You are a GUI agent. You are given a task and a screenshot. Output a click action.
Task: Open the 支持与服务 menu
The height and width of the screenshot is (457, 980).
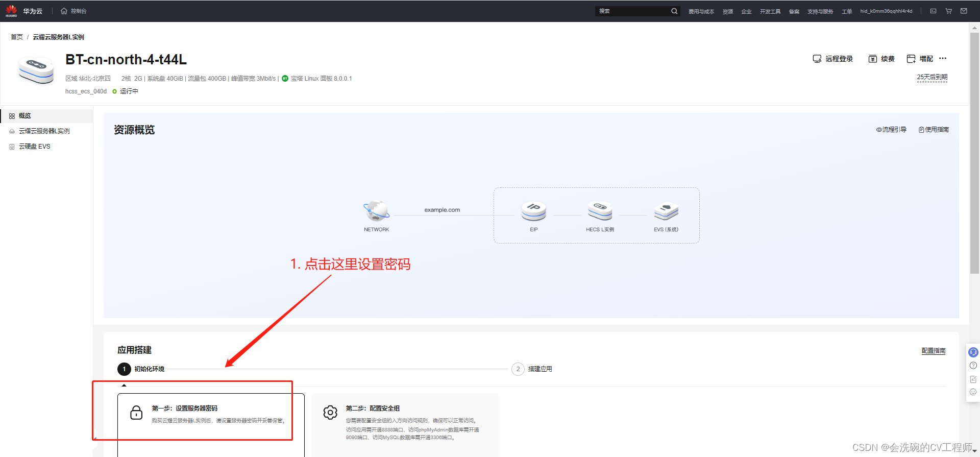click(x=820, y=11)
